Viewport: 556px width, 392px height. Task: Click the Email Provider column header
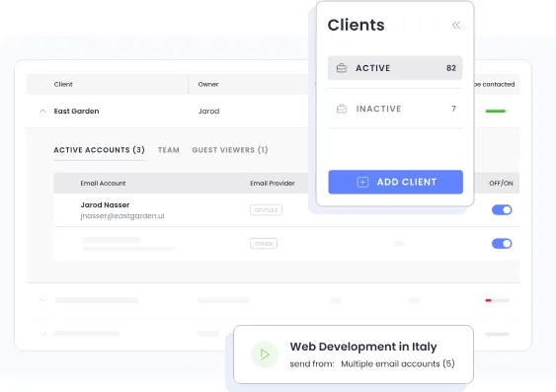[273, 184]
